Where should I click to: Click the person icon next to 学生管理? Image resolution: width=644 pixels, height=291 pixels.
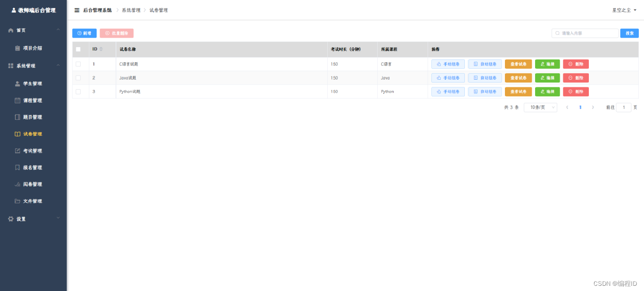(x=17, y=84)
